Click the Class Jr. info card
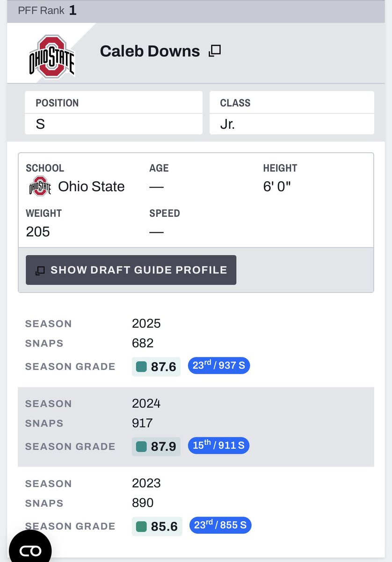Viewport: 392px width, 562px height. (292, 113)
